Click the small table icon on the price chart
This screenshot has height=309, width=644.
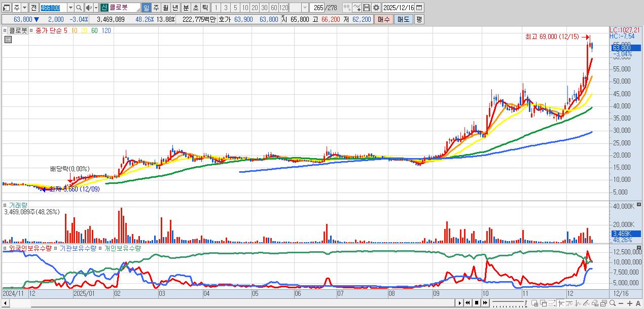click(8, 39)
